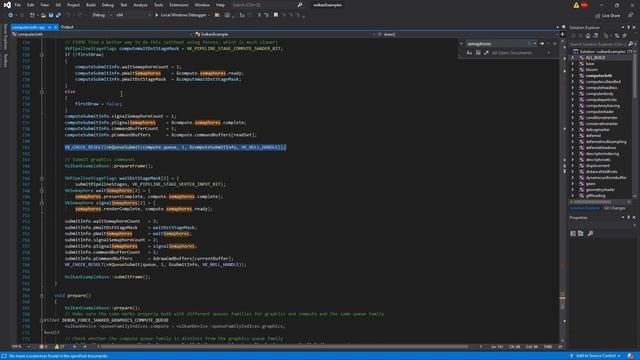Click the Live Share button label

tap(611, 16)
